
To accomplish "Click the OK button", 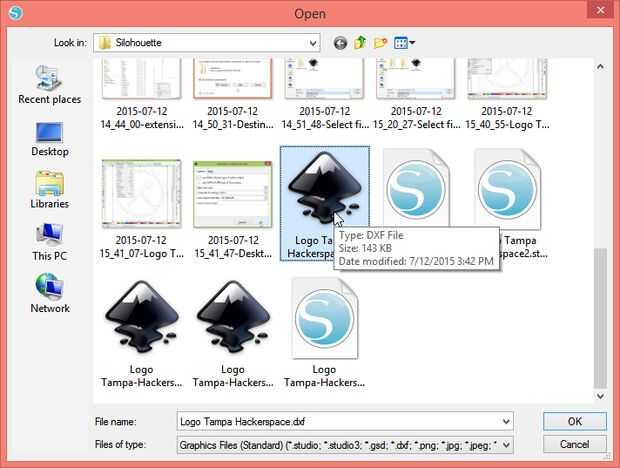I will point(575,421).
